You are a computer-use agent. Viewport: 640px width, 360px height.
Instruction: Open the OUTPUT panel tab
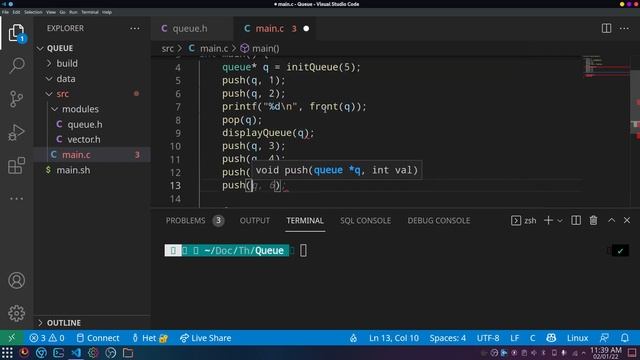255,220
